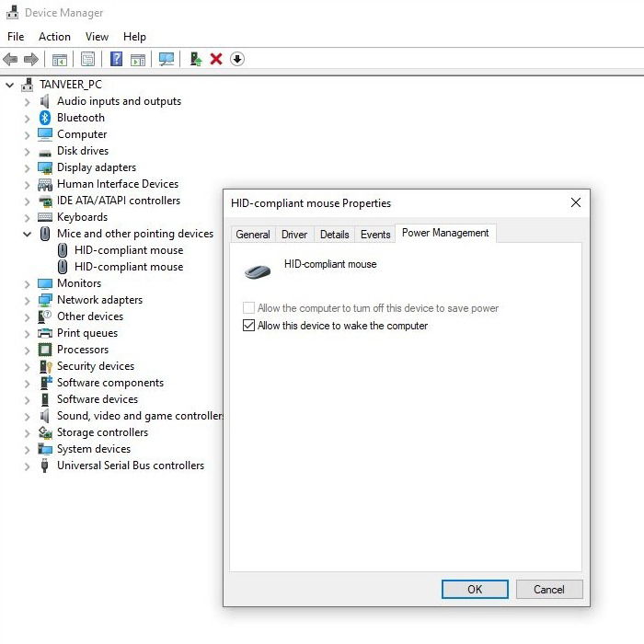Expand the Bluetooth category
This screenshot has height=644, width=644.
click(27, 119)
